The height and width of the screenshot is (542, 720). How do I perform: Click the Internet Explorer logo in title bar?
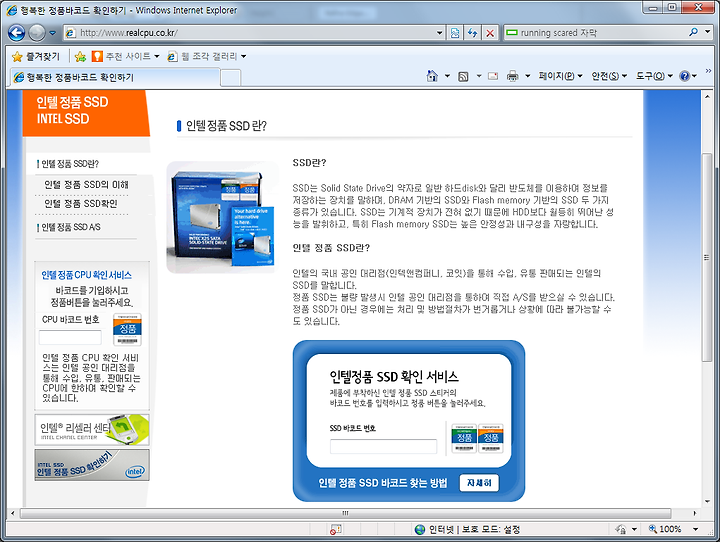point(11,10)
